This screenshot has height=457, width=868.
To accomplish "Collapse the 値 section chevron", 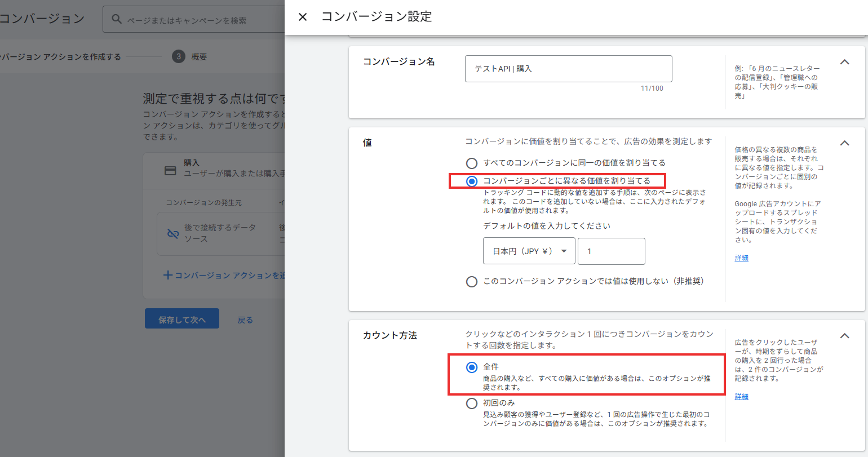I will pyautogui.click(x=844, y=143).
